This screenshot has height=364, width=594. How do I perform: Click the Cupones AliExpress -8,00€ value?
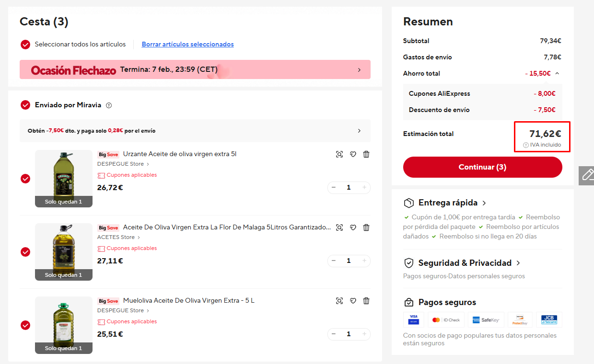point(545,94)
